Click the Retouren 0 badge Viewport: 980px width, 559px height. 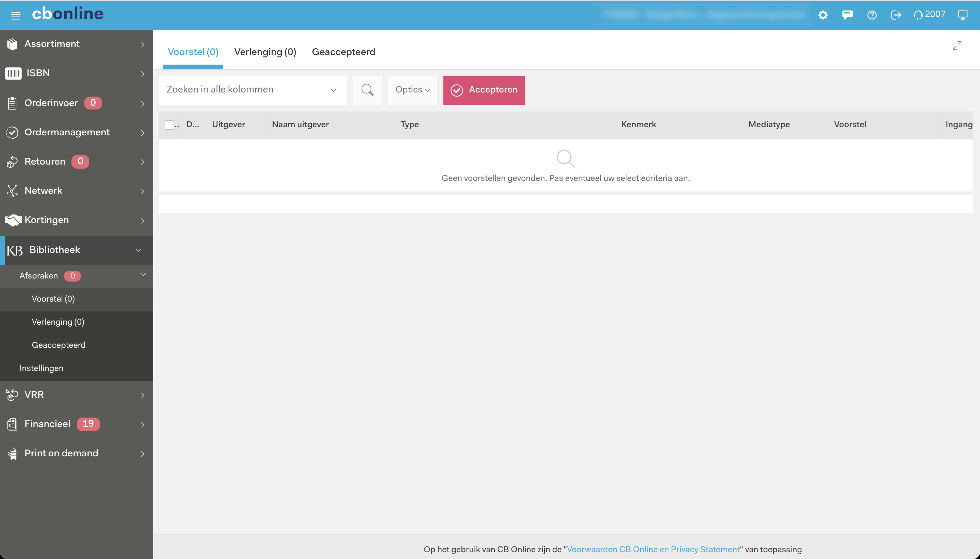pyautogui.click(x=80, y=162)
